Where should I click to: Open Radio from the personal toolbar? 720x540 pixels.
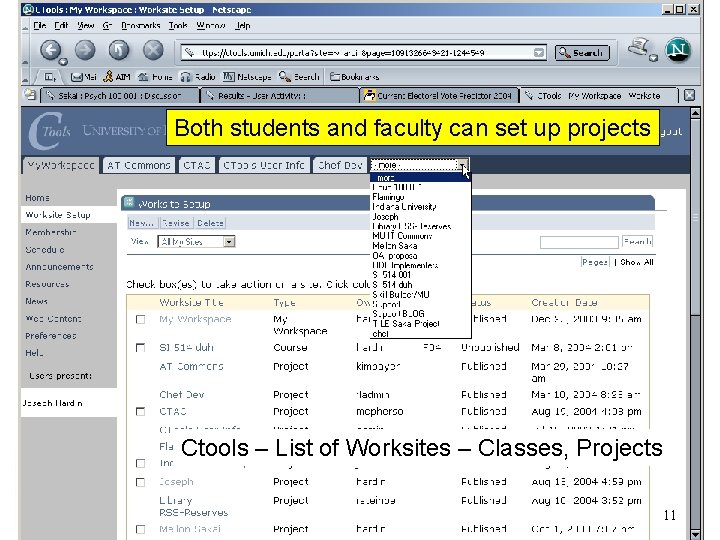[x=198, y=77]
